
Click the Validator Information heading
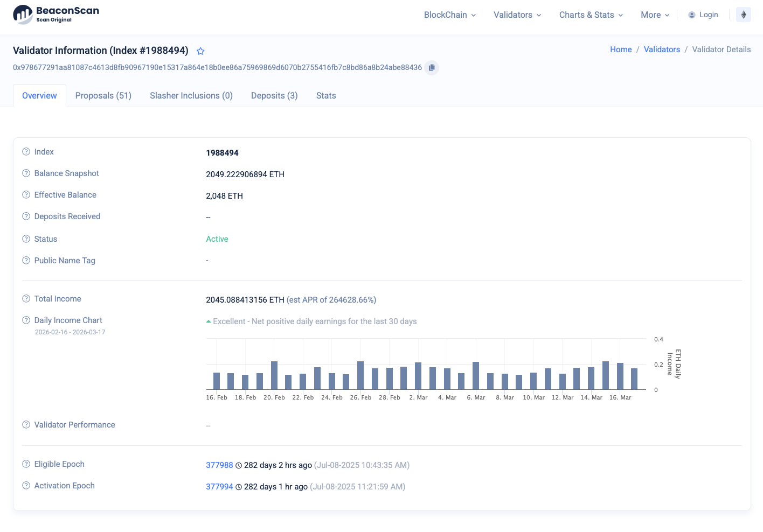[101, 51]
